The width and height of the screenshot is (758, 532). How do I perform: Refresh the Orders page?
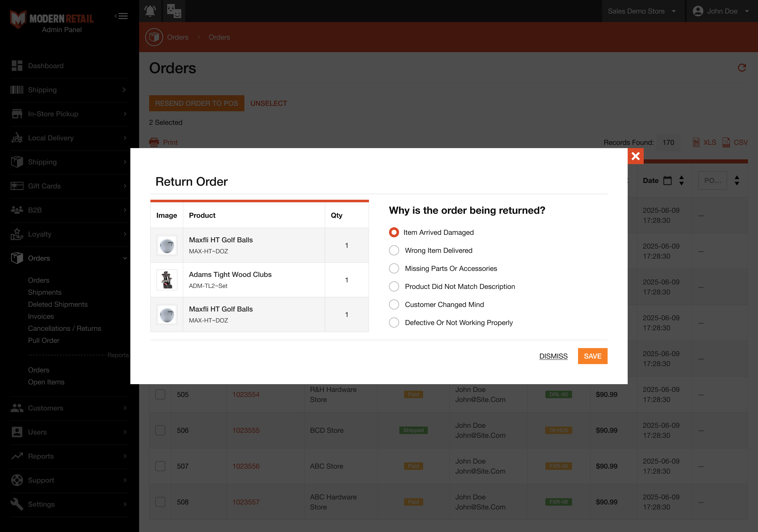[742, 68]
